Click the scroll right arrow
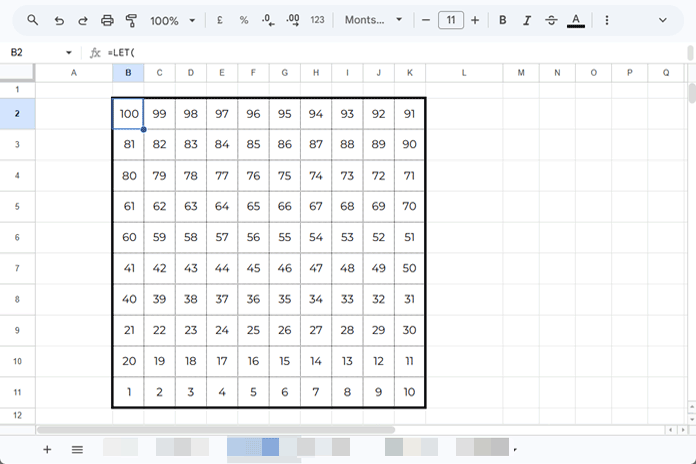 (x=683, y=430)
